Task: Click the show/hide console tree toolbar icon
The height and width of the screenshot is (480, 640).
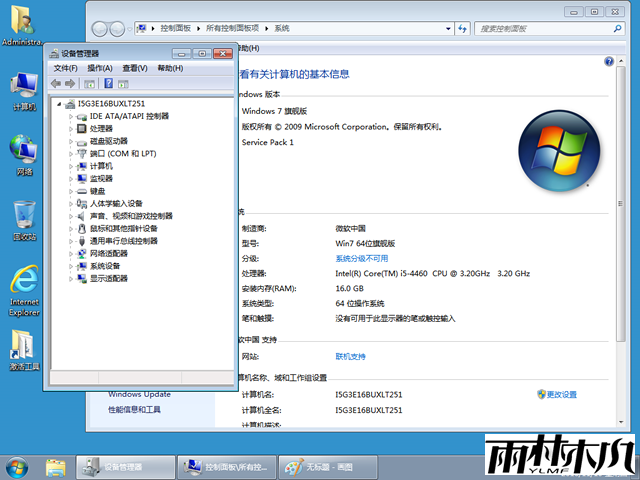Action: pyautogui.click(x=89, y=84)
